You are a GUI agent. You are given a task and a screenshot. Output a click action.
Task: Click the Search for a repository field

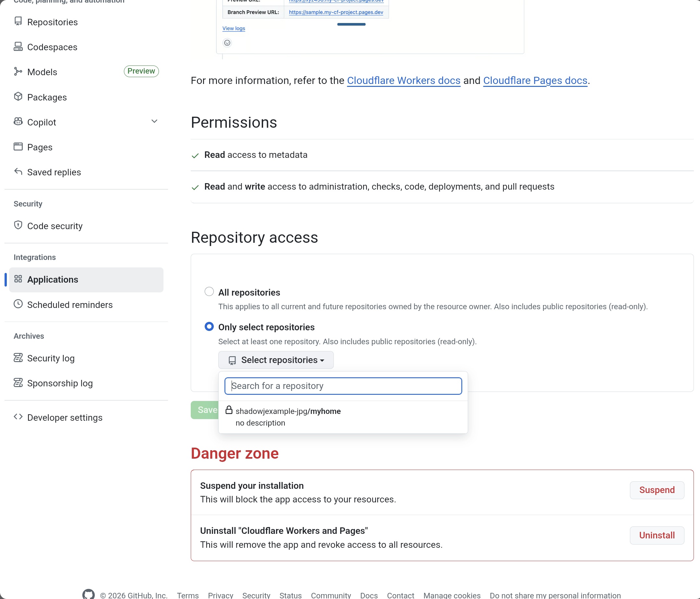click(343, 386)
